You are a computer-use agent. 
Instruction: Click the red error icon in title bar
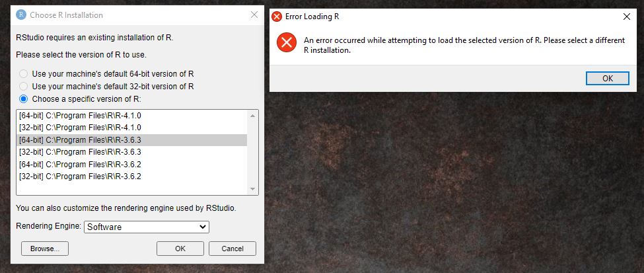pos(277,17)
